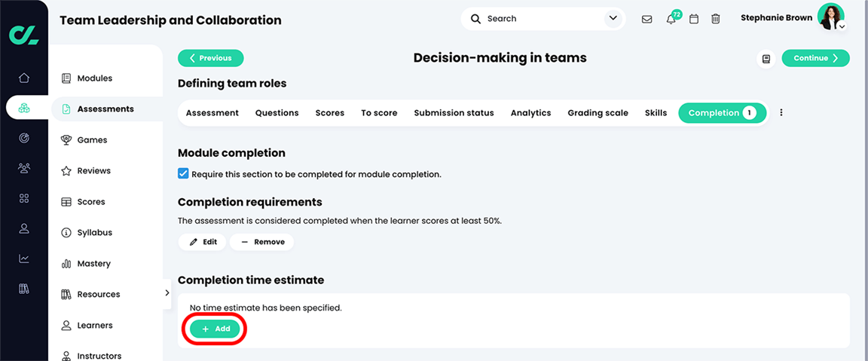Open the notifications bell
The height and width of the screenshot is (361, 868).
tap(671, 19)
